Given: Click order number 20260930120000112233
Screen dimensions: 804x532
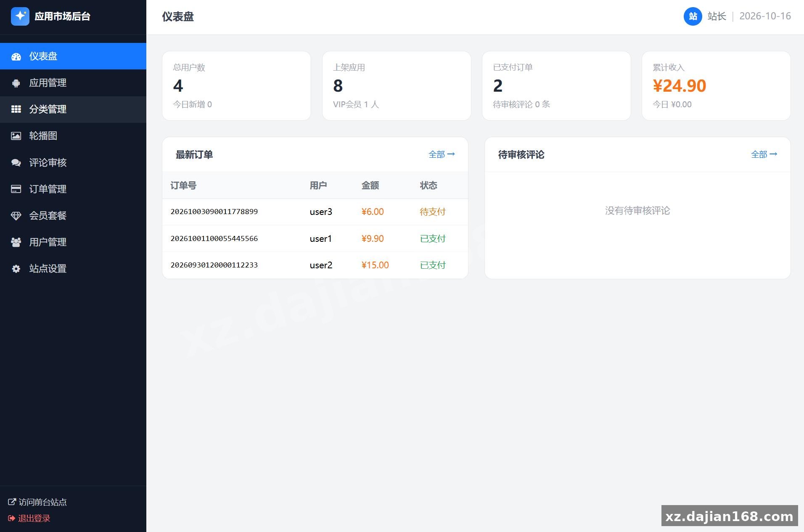Looking at the screenshot, I should [x=214, y=265].
